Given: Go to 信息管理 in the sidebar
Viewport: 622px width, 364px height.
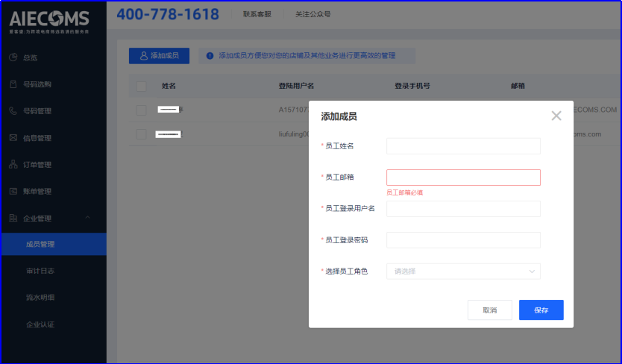Looking at the screenshot, I should [37, 138].
